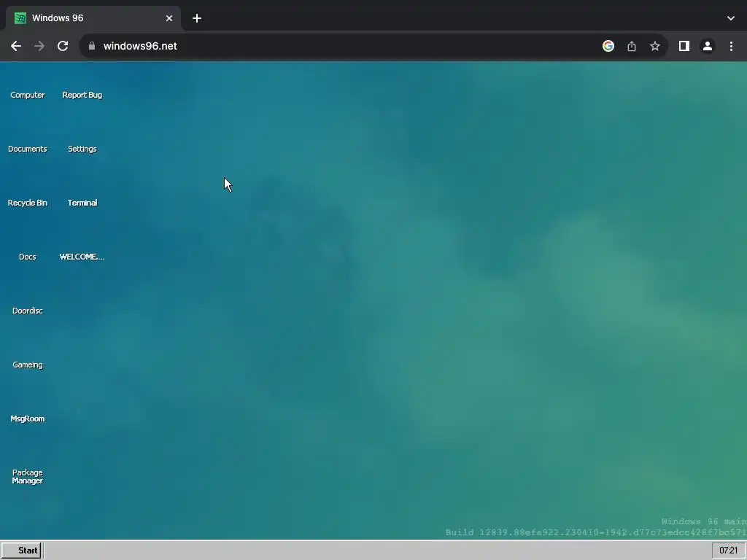Open the Settings desktop shortcut
Image resolution: width=747 pixels, height=560 pixels.
[82, 149]
